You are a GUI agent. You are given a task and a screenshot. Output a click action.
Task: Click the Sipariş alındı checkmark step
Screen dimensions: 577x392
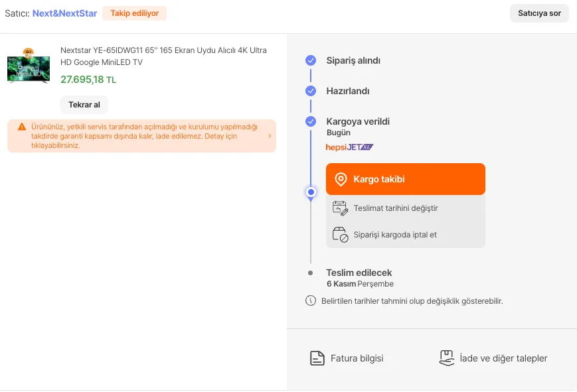click(311, 60)
